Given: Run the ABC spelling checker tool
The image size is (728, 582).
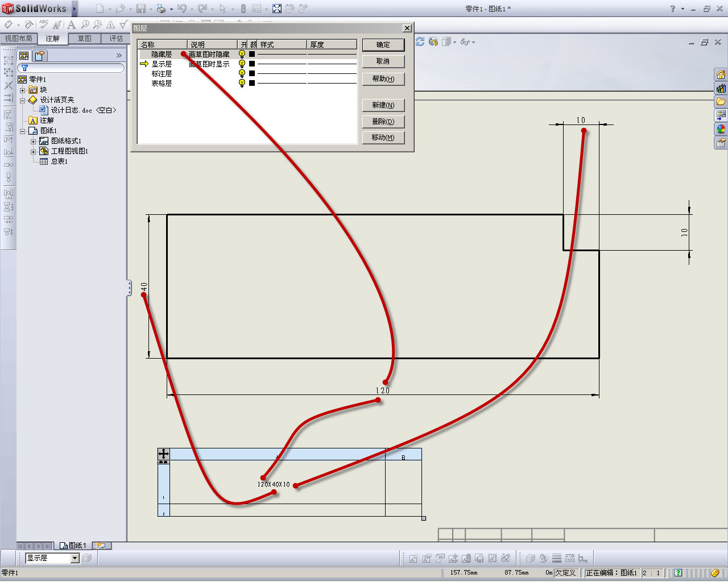Looking at the screenshot, I should [44, 24].
